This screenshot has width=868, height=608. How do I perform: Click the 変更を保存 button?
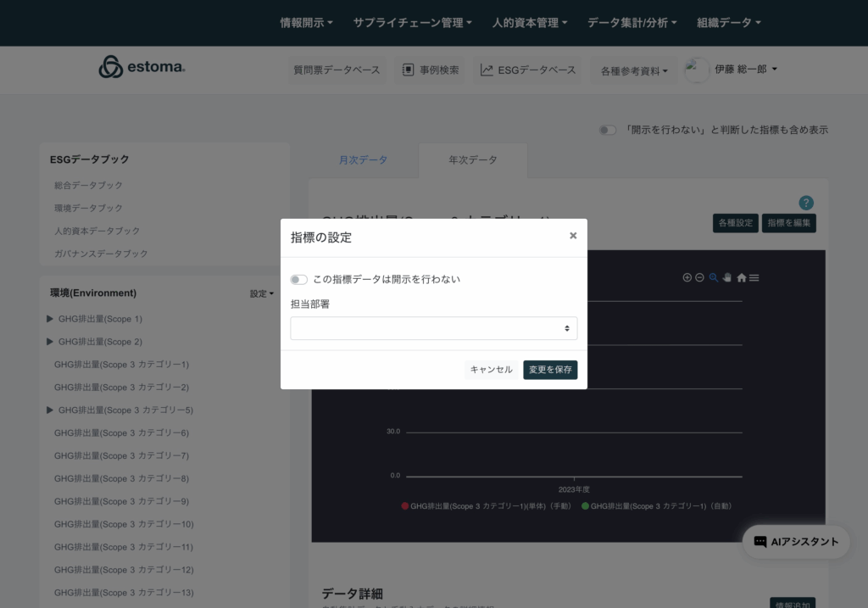tap(550, 370)
